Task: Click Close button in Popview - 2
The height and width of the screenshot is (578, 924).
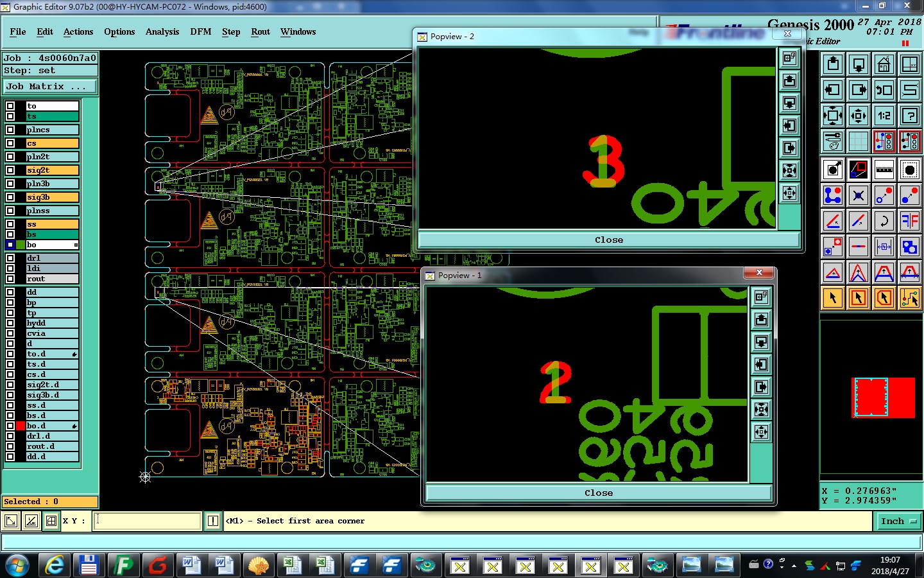Action: (609, 240)
